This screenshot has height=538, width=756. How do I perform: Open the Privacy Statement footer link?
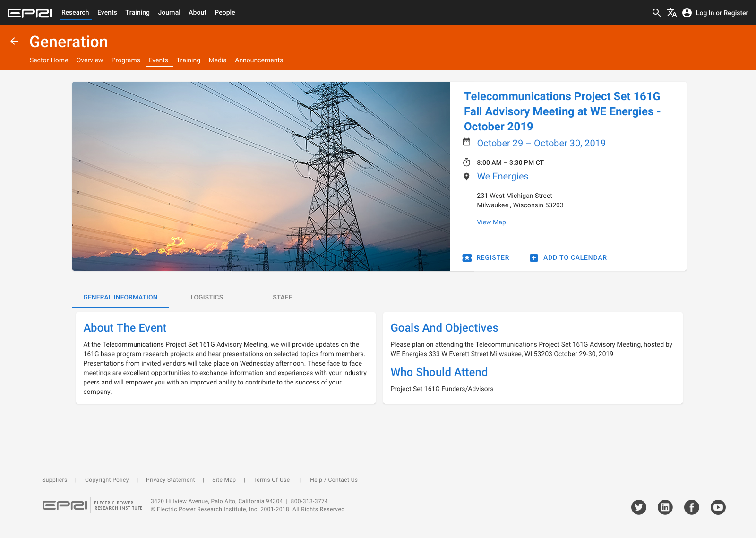point(171,480)
